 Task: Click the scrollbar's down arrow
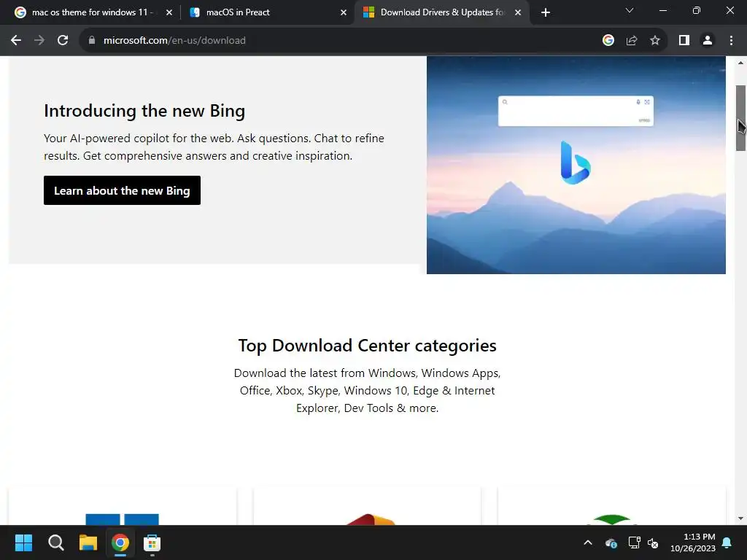pos(740,518)
